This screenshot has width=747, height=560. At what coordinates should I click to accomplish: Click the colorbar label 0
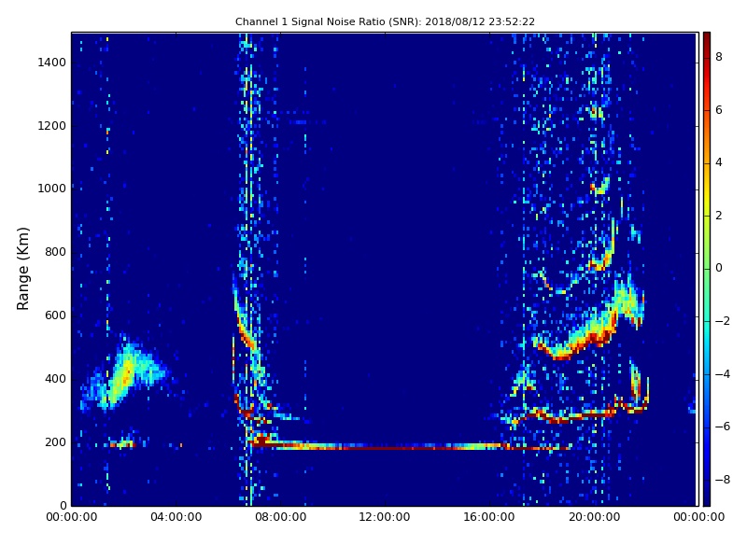point(719,268)
